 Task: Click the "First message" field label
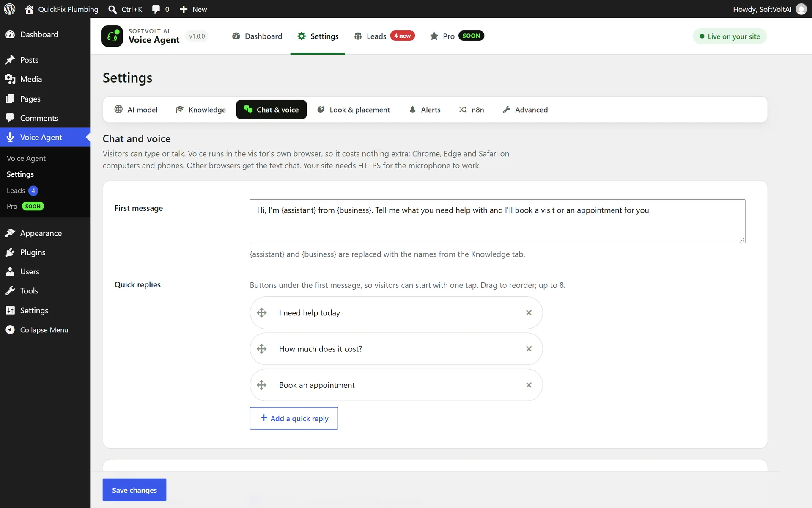click(x=139, y=208)
